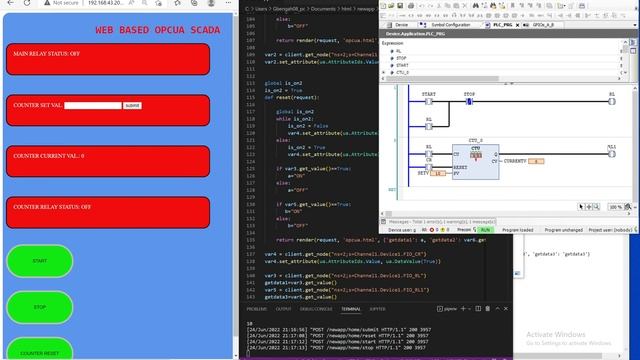
Task: Click the RL coil on first rung
Action: 612,101
